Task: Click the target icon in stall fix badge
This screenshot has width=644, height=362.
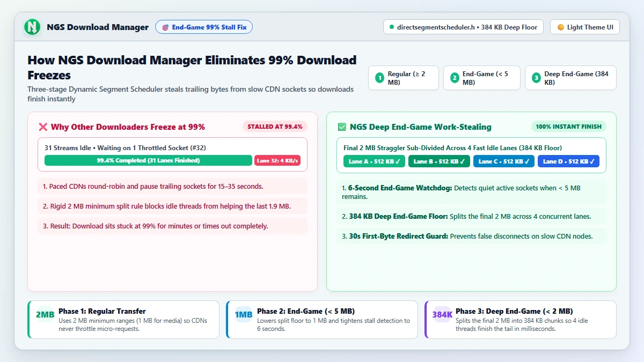Action: [x=165, y=27]
